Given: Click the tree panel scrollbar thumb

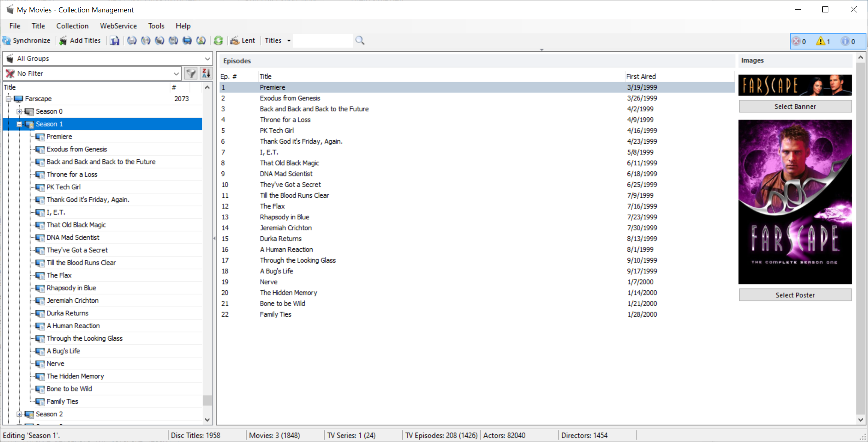Looking at the screenshot, I should (207, 400).
